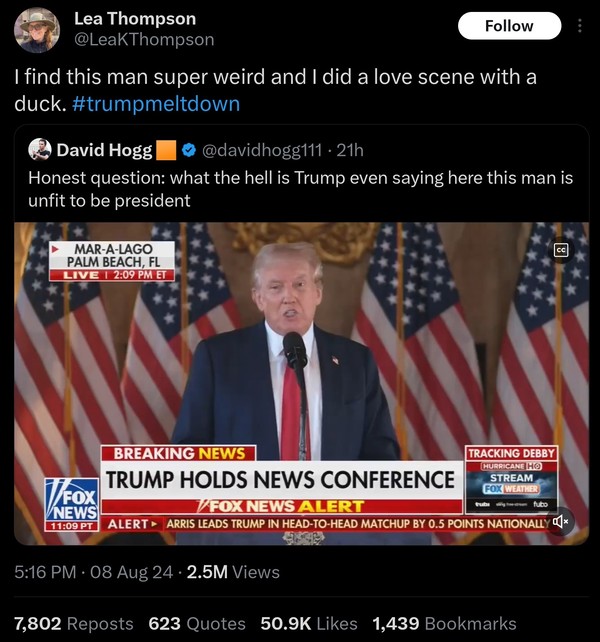Open the Lea Thompson display name

135,19
